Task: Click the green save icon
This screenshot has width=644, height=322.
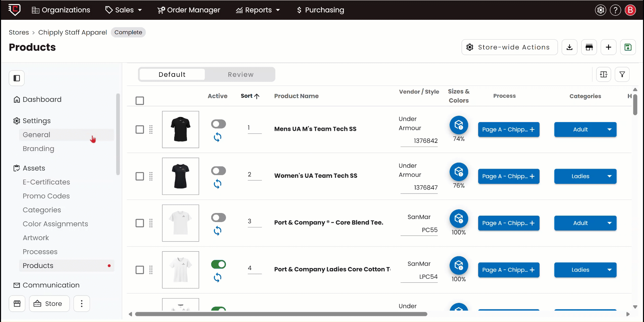Action: [628, 47]
